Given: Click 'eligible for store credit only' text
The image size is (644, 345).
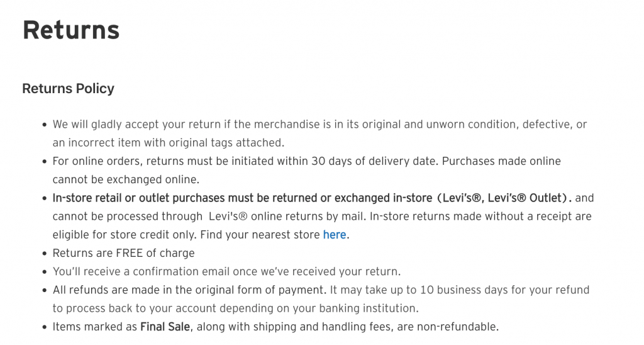Looking at the screenshot, I should (125, 235).
